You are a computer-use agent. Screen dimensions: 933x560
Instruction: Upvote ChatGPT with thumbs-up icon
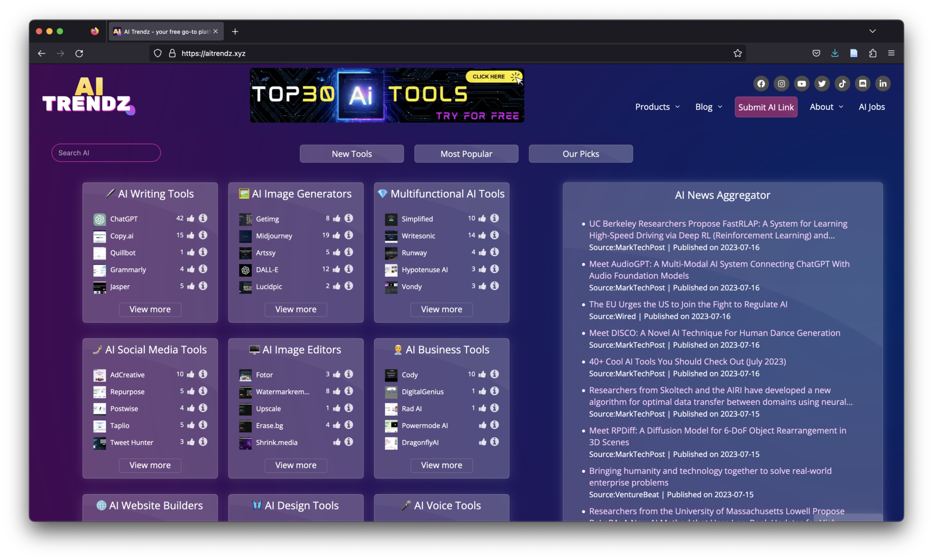click(x=191, y=219)
